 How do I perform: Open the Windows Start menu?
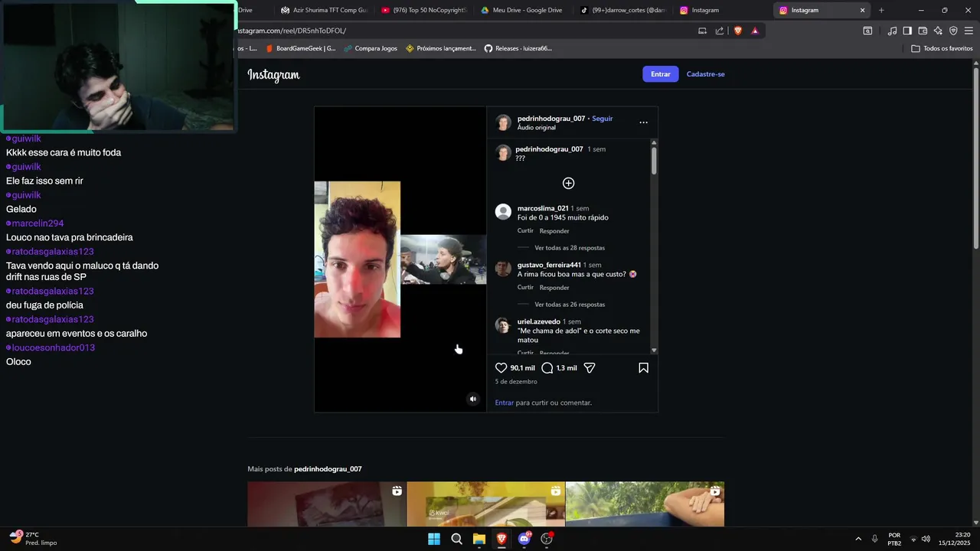434,539
